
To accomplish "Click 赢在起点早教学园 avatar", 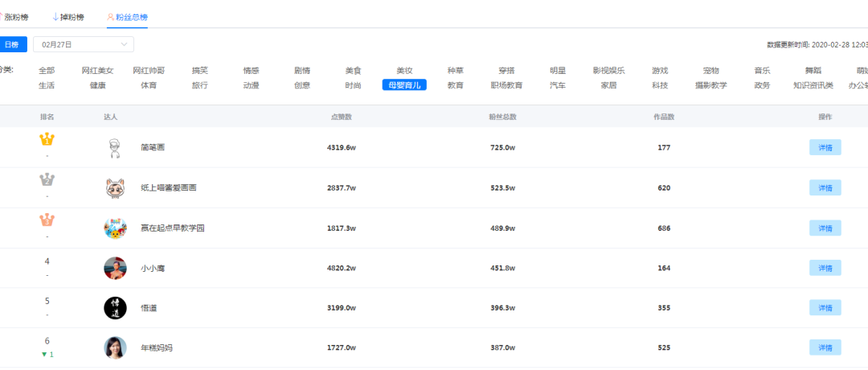I will tap(115, 228).
